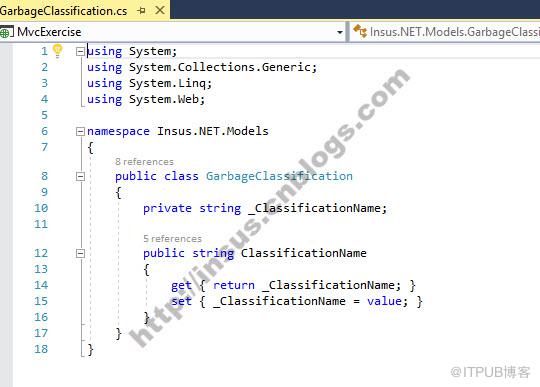Close the GarbageClassification.cs tab

(160, 10)
